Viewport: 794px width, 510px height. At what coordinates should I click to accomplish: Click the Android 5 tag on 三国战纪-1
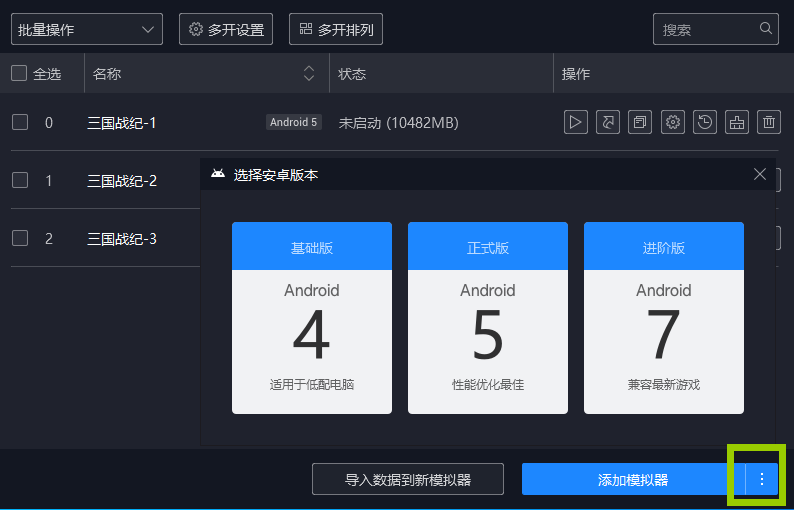point(294,122)
